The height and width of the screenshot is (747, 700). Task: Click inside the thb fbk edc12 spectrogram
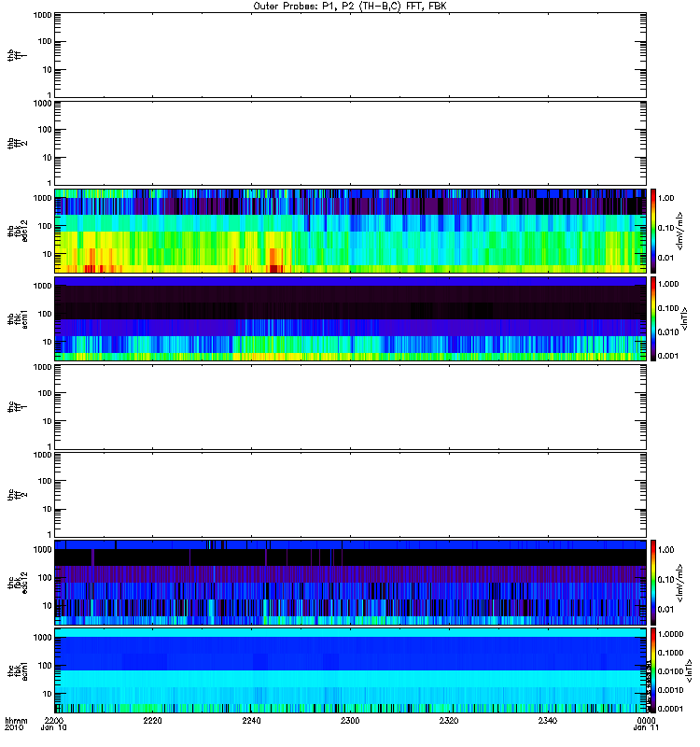[351, 231]
